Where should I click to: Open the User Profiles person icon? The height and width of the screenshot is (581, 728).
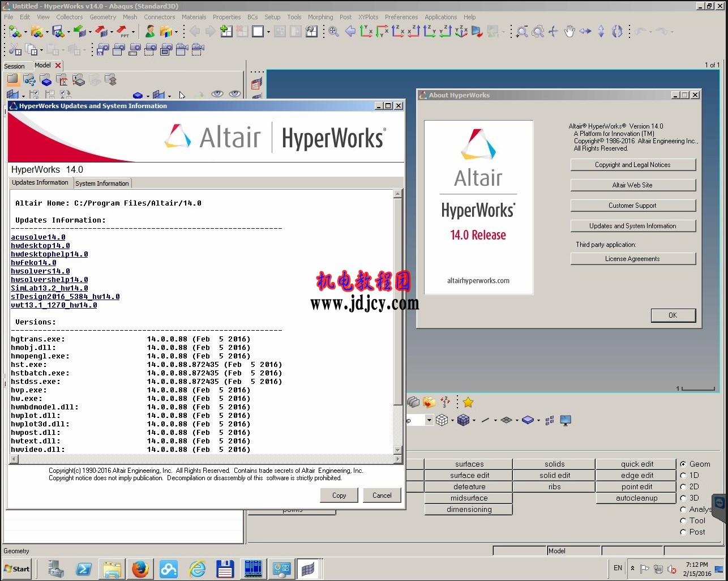tap(150, 32)
